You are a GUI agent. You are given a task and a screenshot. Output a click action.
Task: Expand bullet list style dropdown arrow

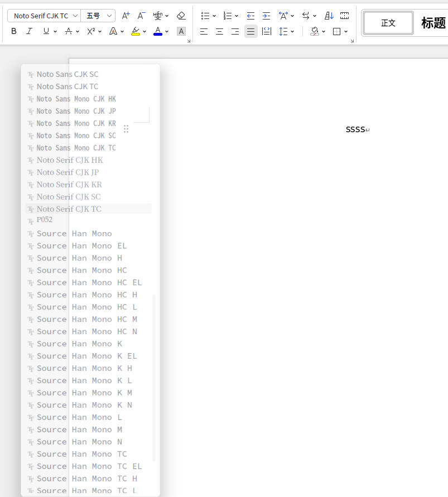click(x=214, y=16)
